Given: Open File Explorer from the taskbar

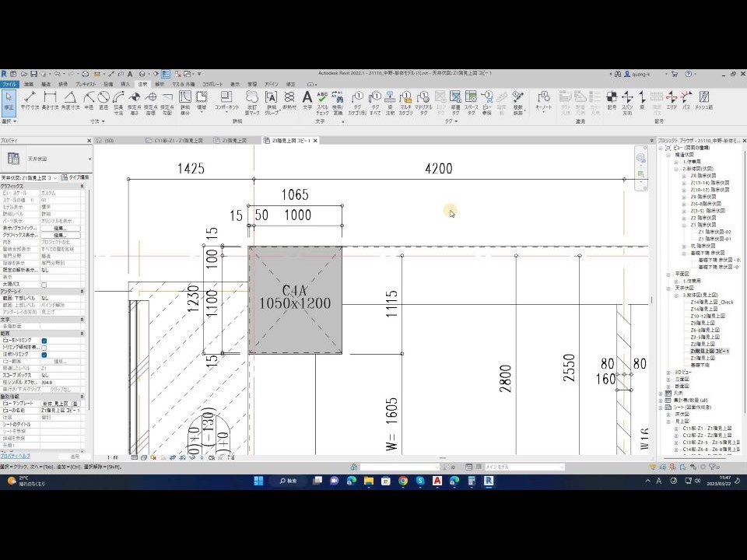Looking at the screenshot, I should click(x=369, y=481).
